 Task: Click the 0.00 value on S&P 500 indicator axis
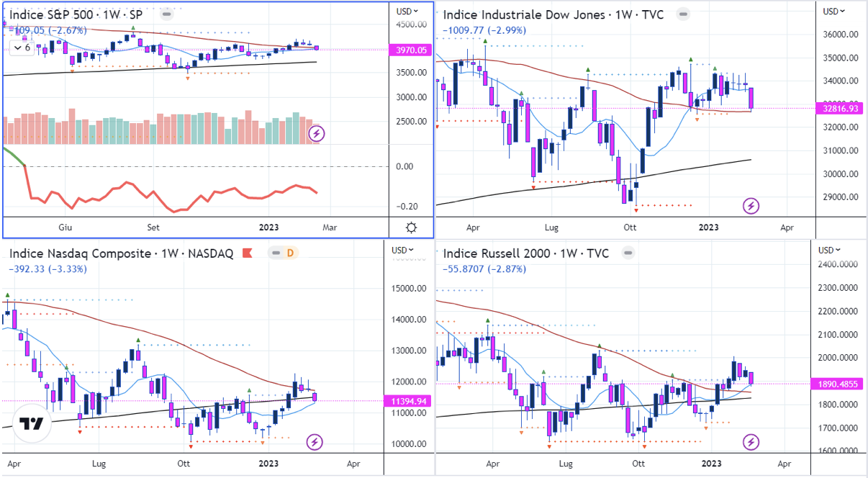405,167
